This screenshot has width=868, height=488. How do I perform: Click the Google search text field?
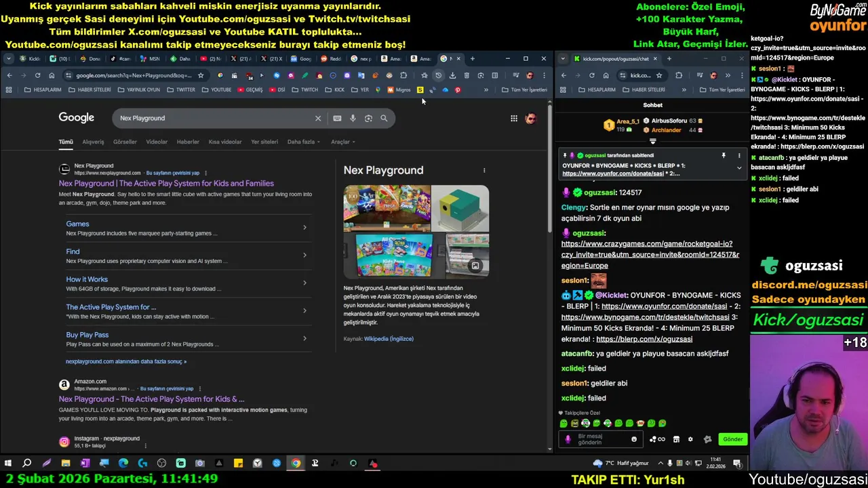(x=214, y=118)
